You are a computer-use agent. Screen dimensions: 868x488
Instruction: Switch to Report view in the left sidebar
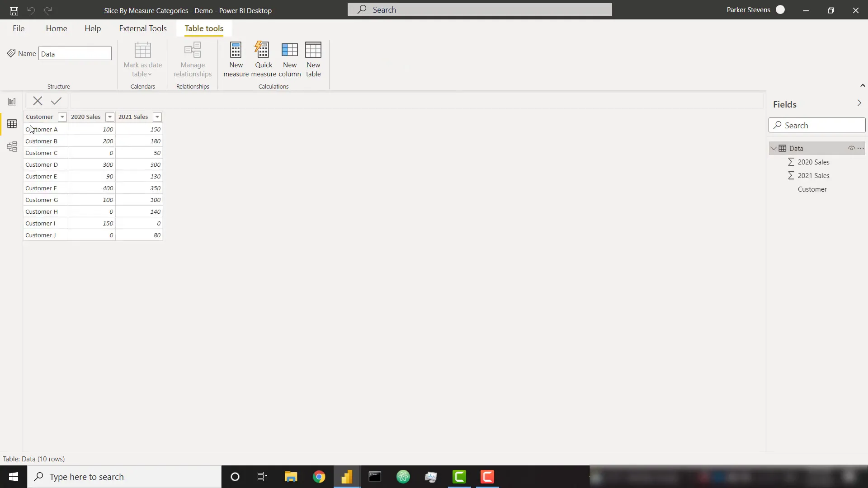coord(12,101)
